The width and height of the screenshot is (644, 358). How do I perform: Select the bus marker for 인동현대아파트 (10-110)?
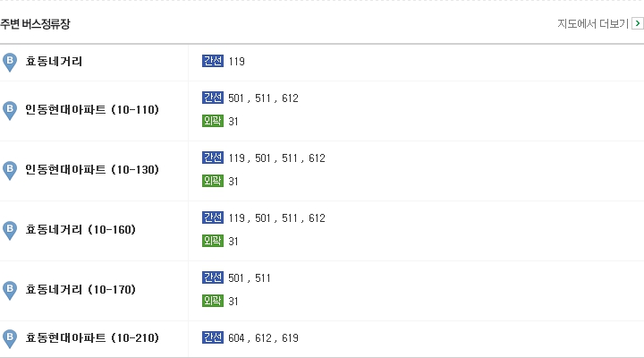coord(10,111)
